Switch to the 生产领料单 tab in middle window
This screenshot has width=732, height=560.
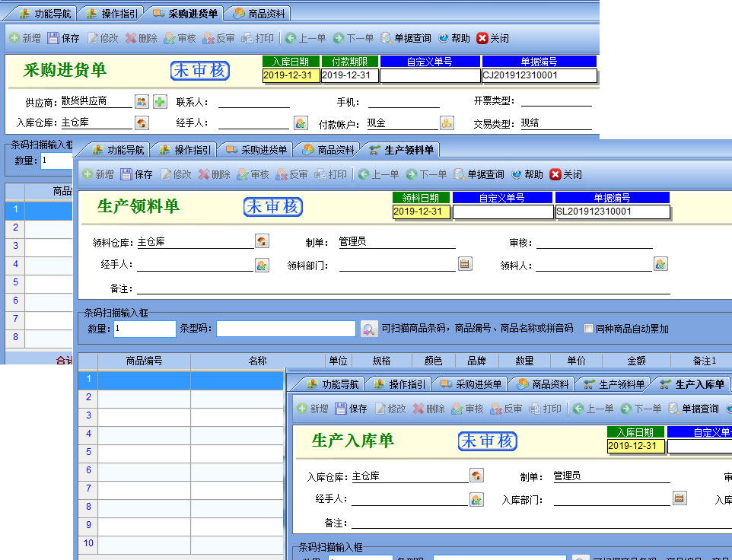click(x=402, y=150)
